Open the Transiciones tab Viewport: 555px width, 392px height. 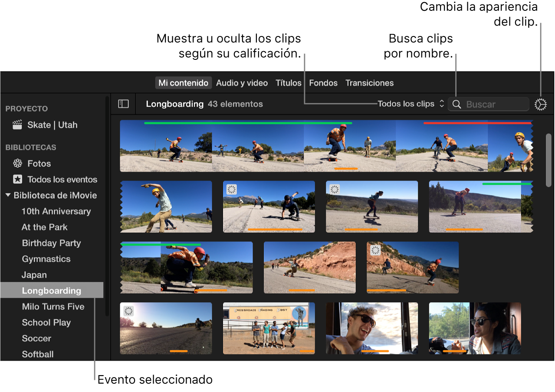(369, 83)
